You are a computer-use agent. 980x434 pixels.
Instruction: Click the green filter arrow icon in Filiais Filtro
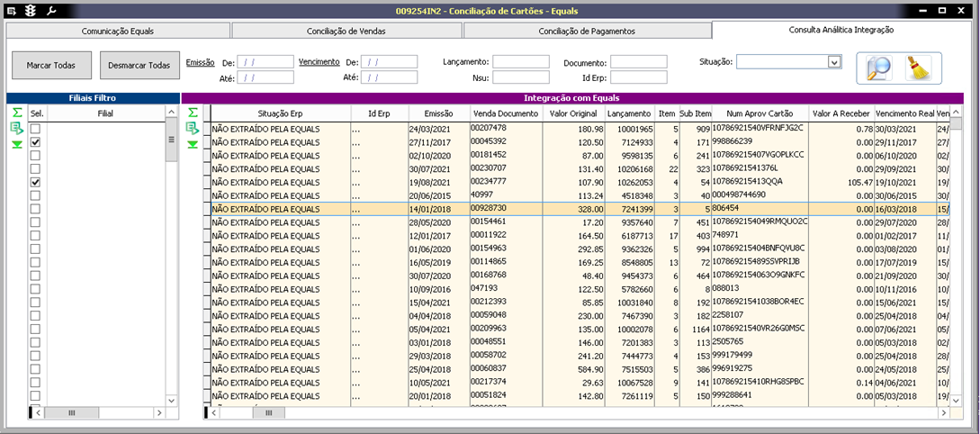16,143
